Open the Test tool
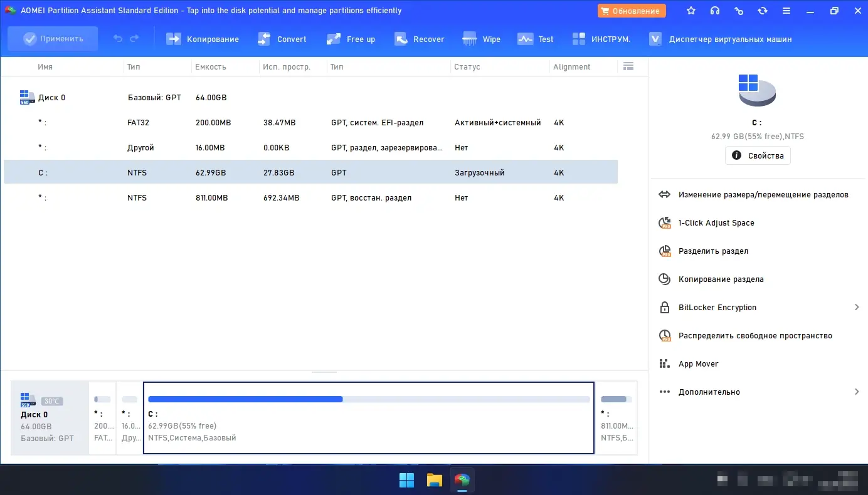Screen dimensions: 868x495 (x=536, y=39)
